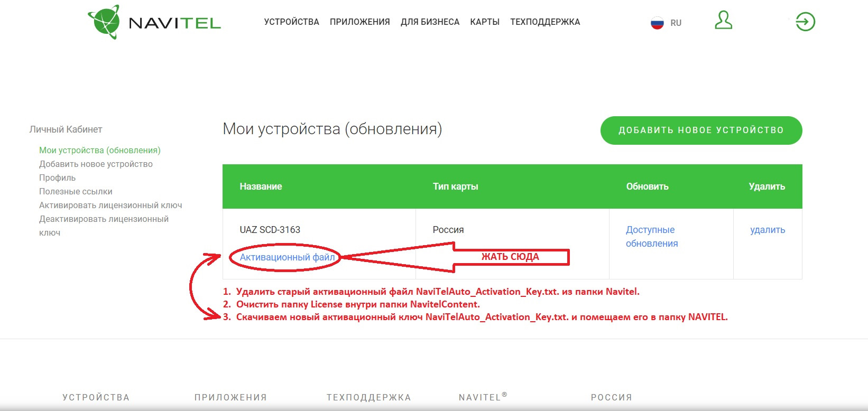Open Деактивировать лицензионный ключ sidebar link
The image size is (868, 411).
(x=104, y=226)
